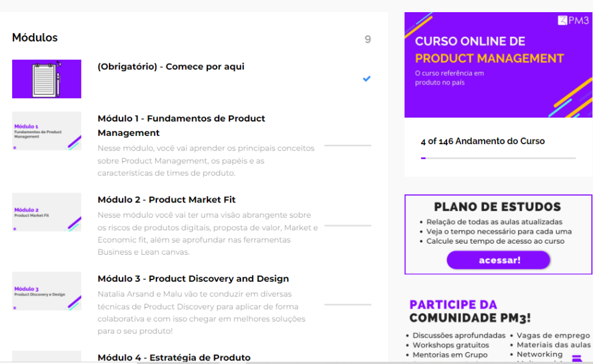The height and width of the screenshot is (364, 593).
Task: Click 'Relação de todas as aulas atualizadas' bullet
Action: click(x=495, y=222)
